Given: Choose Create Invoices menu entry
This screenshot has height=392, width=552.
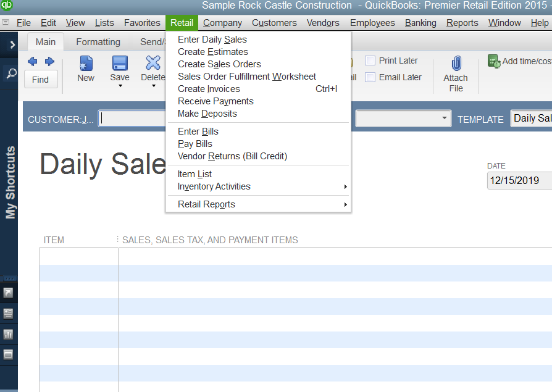Looking at the screenshot, I should (x=258, y=89).
